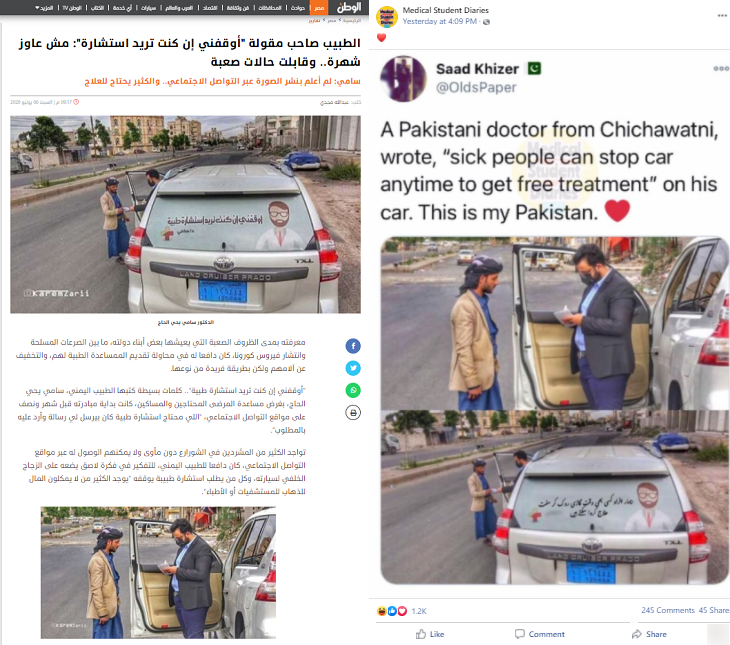Share the Facebook post
Image resolution: width=730 pixels, height=645 pixels.
pyautogui.click(x=649, y=634)
